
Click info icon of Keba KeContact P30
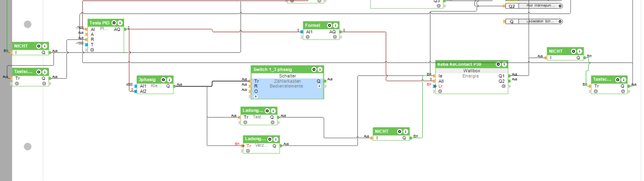point(504,64)
